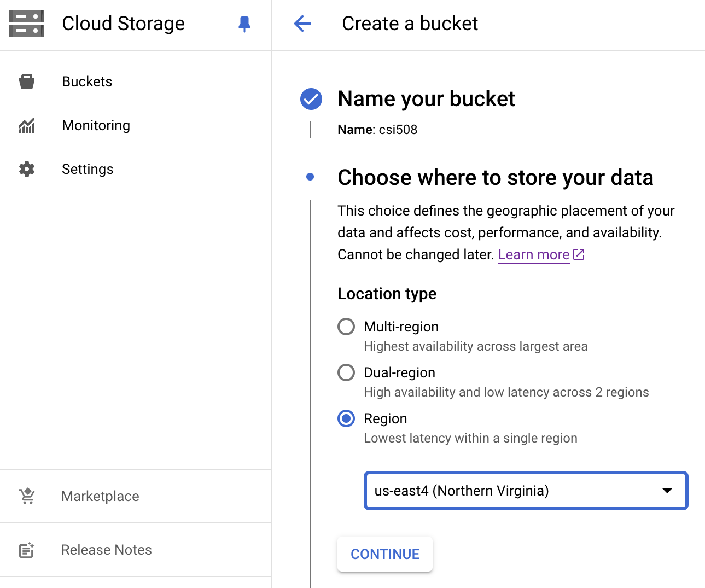
Task: Click the Cloud Storage product logo icon
Action: pos(27,24)
